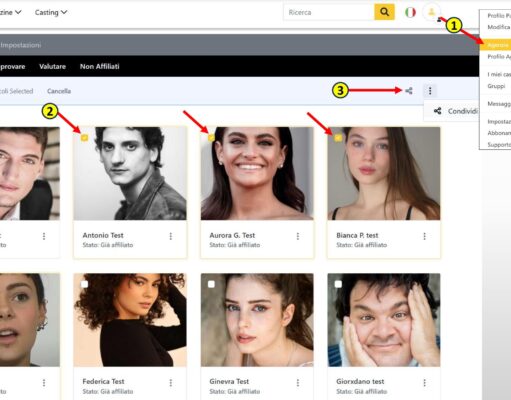The height and width of the screenshot is (400, 511).
Task: Click the share icon in selection toolbar
Action: 409,91
